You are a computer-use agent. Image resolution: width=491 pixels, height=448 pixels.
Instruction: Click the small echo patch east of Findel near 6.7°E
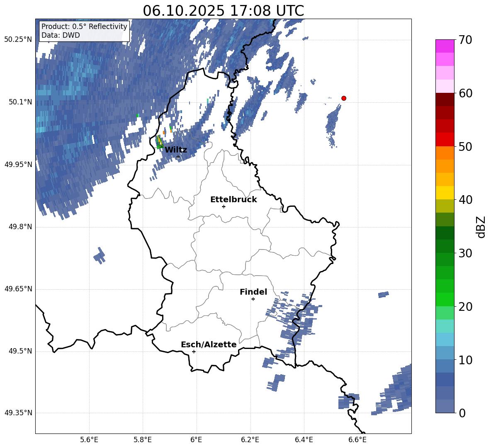click(x=384, y=294)
